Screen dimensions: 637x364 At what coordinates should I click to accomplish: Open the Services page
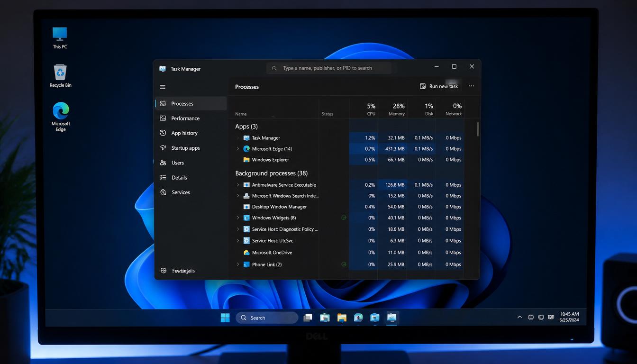(x=191, y=192)
